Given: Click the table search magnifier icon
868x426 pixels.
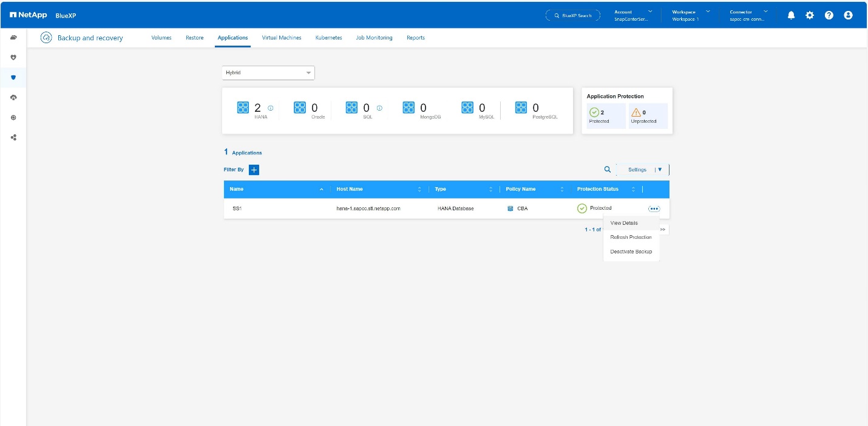Looking at the screenshot, I should coord(607,170).
